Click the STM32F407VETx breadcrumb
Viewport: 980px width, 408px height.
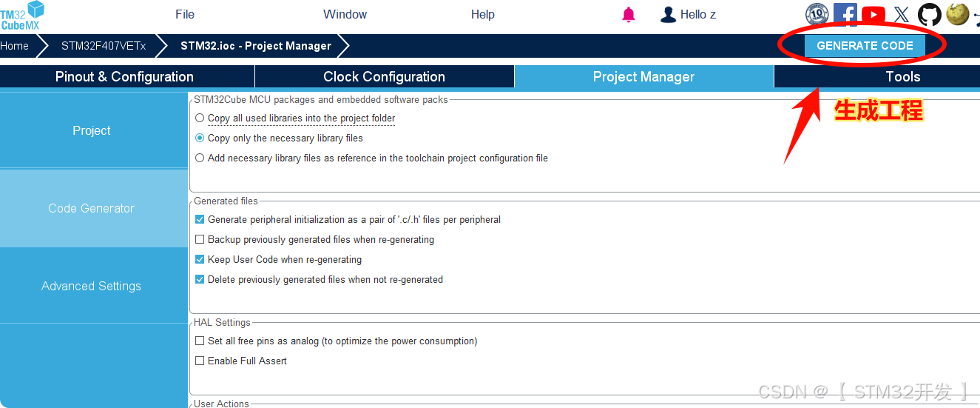(x=104, y=46)
